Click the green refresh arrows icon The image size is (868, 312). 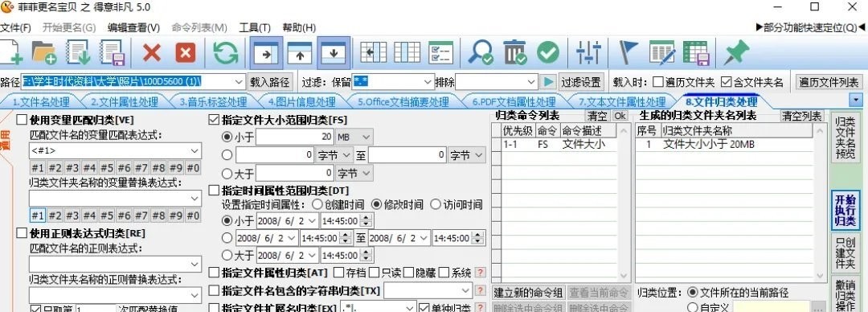coord(225,53)
